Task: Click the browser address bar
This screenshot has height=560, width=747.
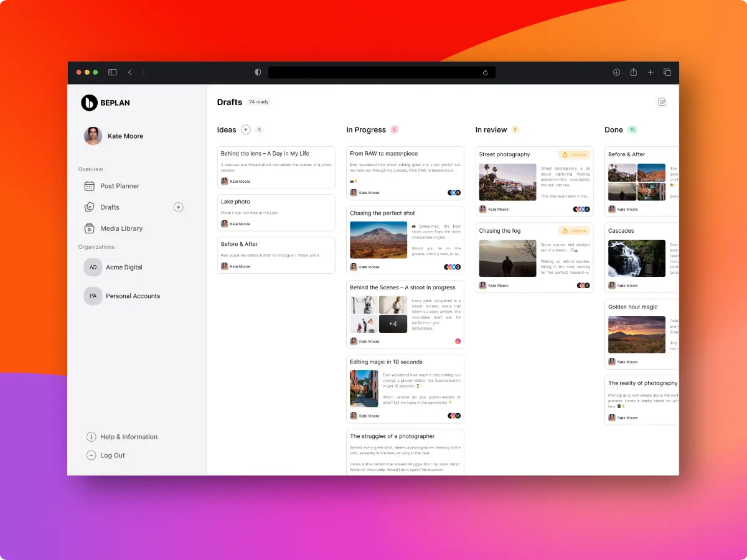Action: pyautogui.click(x=381, y=72)
